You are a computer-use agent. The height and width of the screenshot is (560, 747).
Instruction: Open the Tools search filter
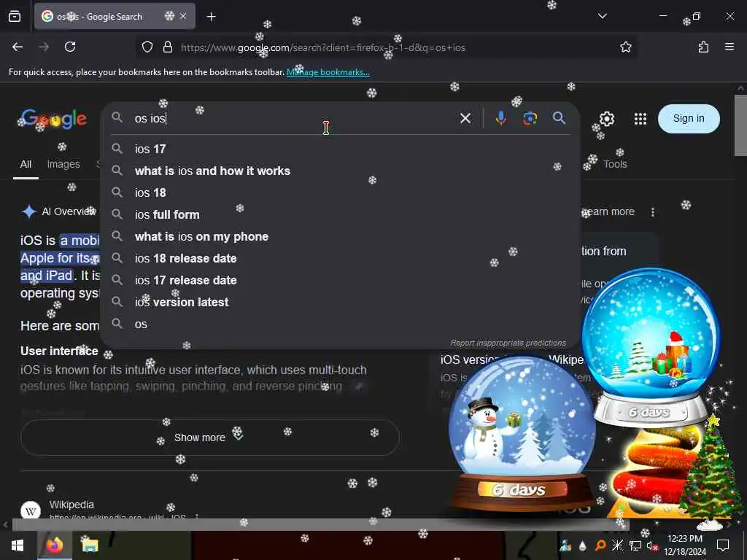[615, 164]
